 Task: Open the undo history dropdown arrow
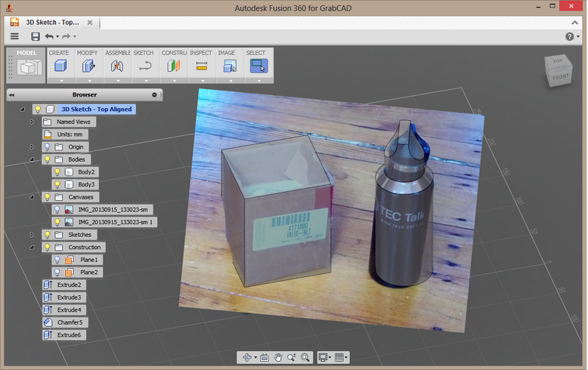(x=57, y=36)
